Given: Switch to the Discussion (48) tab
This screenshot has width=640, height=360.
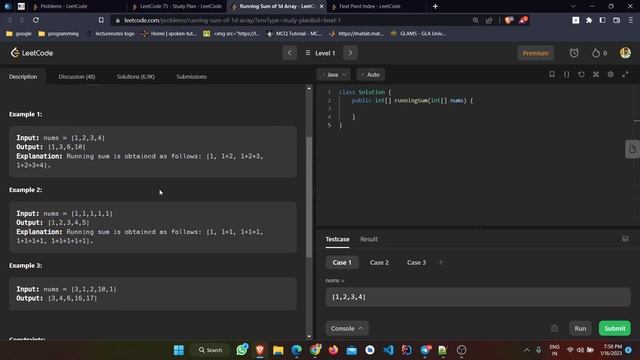Looking at the screenshot, I should (x=77, y=76).
